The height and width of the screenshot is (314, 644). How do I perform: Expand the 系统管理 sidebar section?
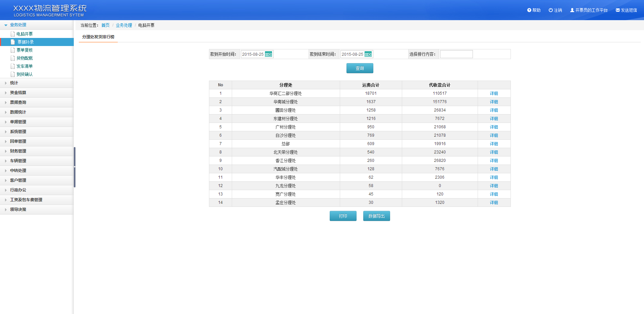[37, 132]
